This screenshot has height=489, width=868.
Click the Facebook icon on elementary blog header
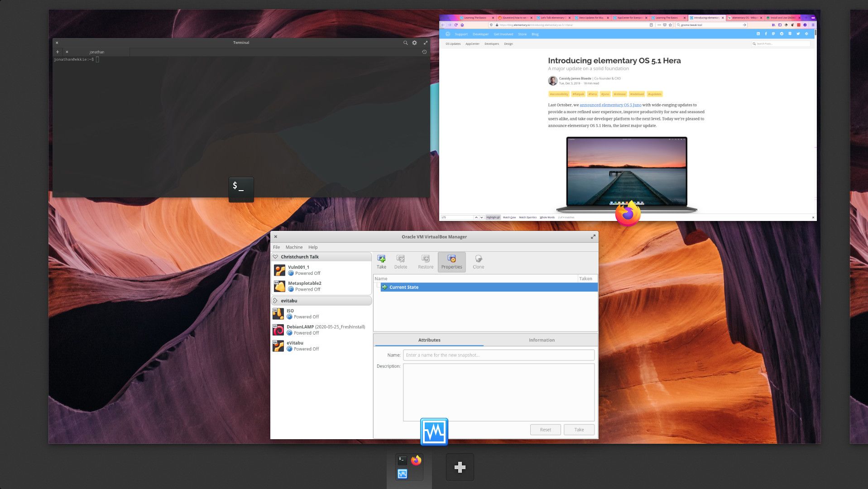[x=766, y=34]
